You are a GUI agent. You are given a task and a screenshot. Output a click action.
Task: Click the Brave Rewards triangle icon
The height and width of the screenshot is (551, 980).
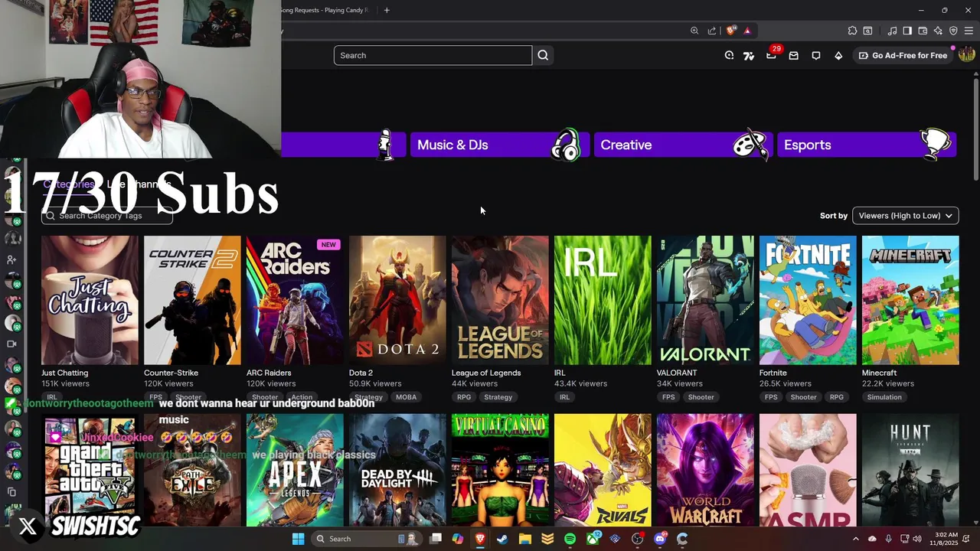pyautogui.click(x=747, y=31)
